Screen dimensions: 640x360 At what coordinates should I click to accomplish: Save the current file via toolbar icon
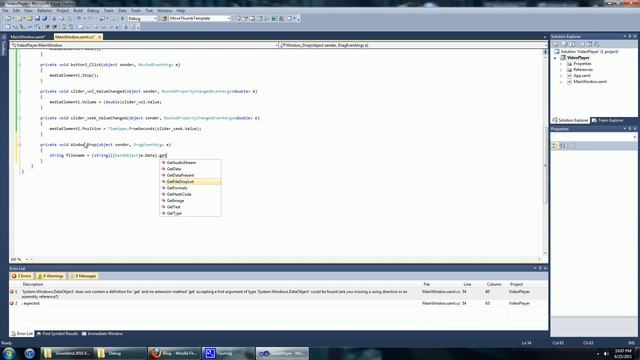click(37, 18)
